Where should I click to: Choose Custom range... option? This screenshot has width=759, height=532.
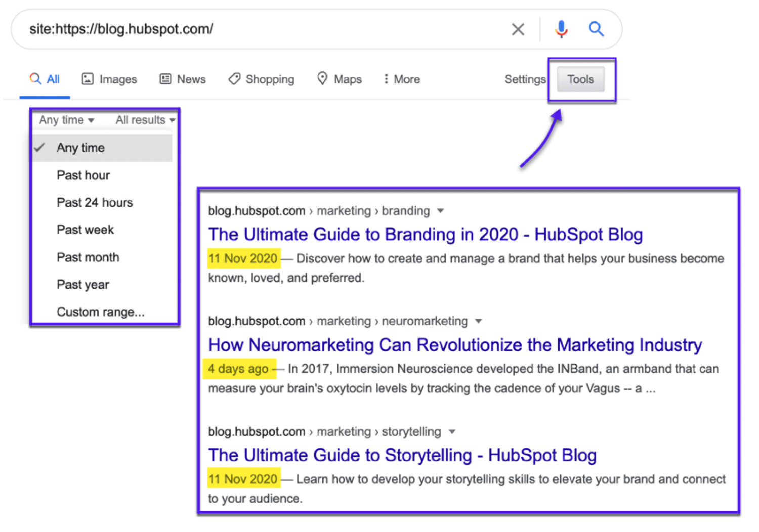(100, 312)
